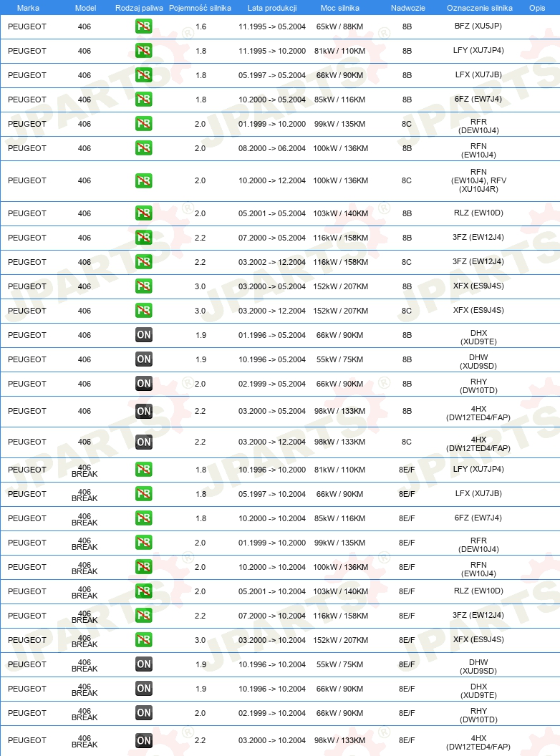Click PB fuel icon in 8B LFY (XU7JP4) row

(144, 51)
